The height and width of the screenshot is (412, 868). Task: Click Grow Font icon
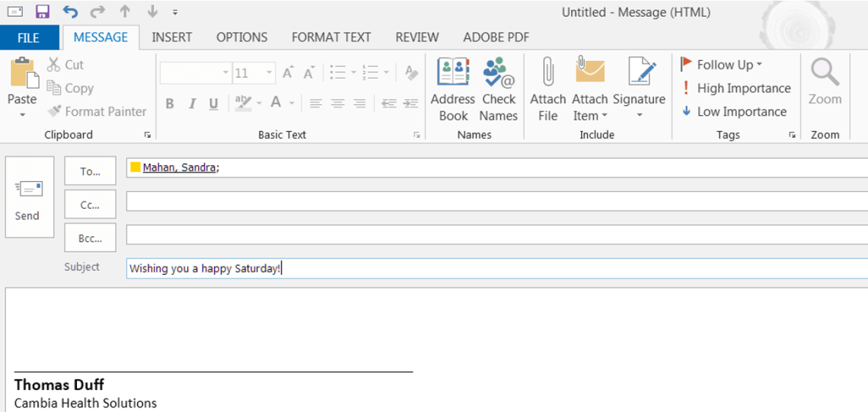tap(289, 73)
